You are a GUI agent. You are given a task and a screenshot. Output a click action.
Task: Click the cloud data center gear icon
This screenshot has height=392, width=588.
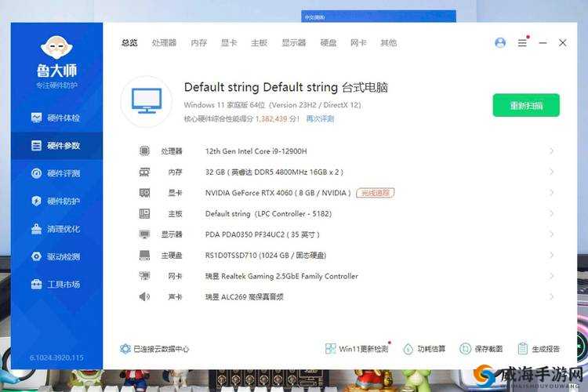coord(125,349)
